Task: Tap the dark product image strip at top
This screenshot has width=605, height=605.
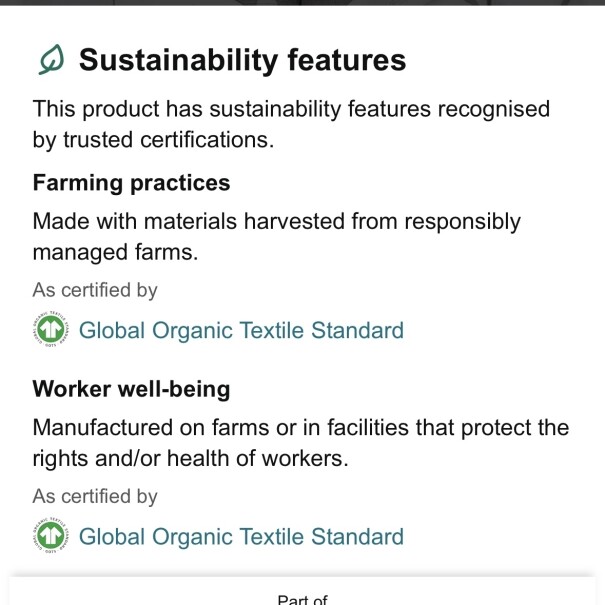Action: (302, 3)
